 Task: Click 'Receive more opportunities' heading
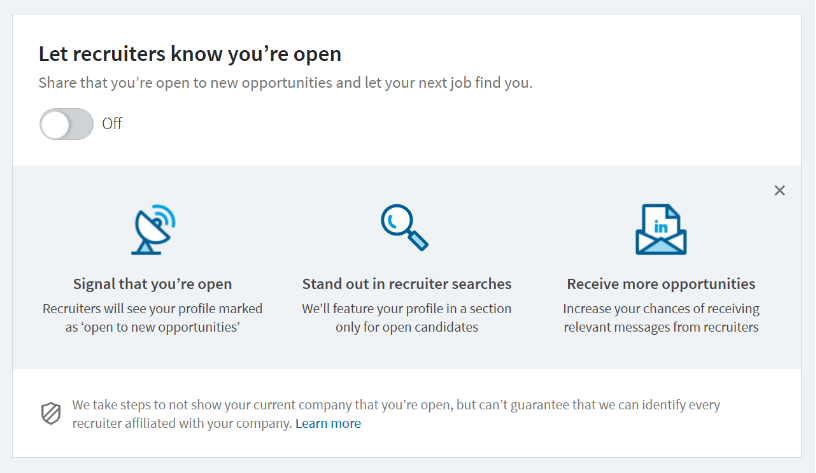click(661, 284)
